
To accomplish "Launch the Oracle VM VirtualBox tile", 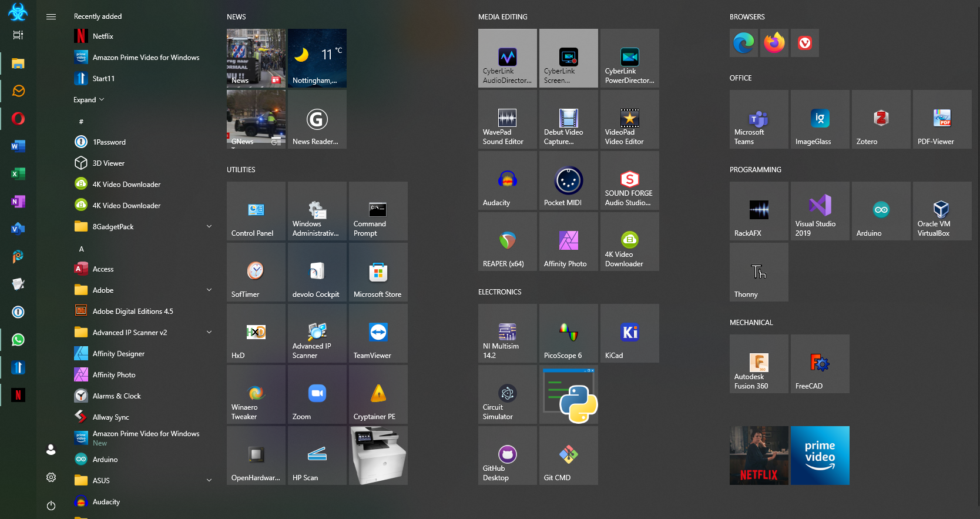I will [x=942, y=211].
